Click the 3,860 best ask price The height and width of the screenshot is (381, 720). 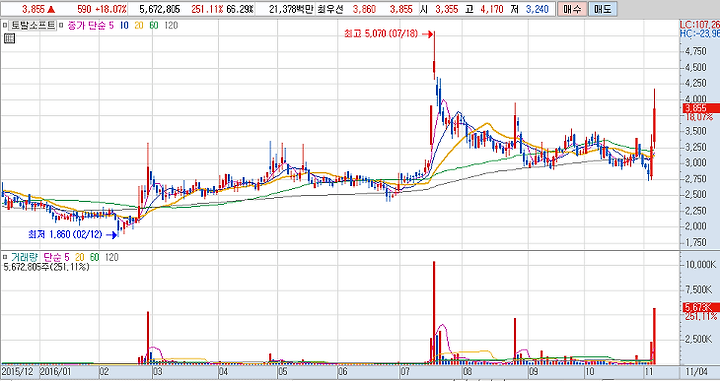(365, 9)
